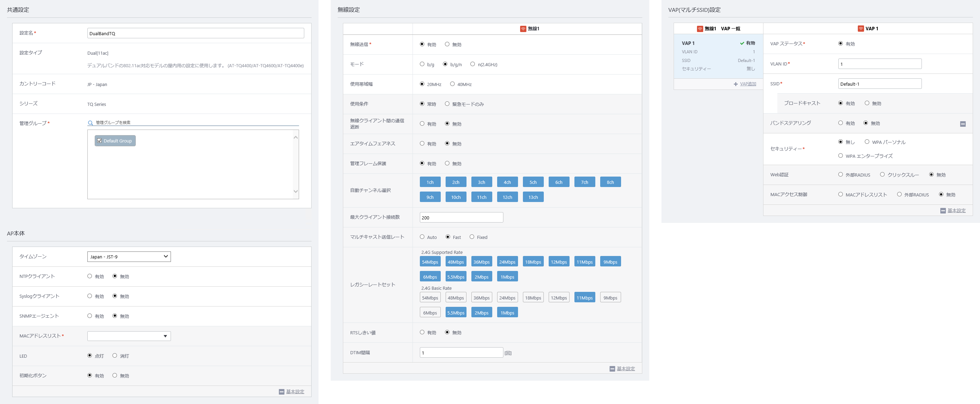Click 基本設定 link in wireless settings panel
The image size is (980, 404).
point(626,368)
